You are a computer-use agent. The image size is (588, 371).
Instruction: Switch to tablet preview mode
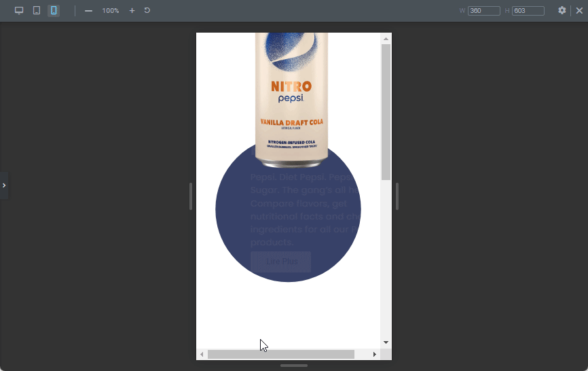(x=37, y=10)
